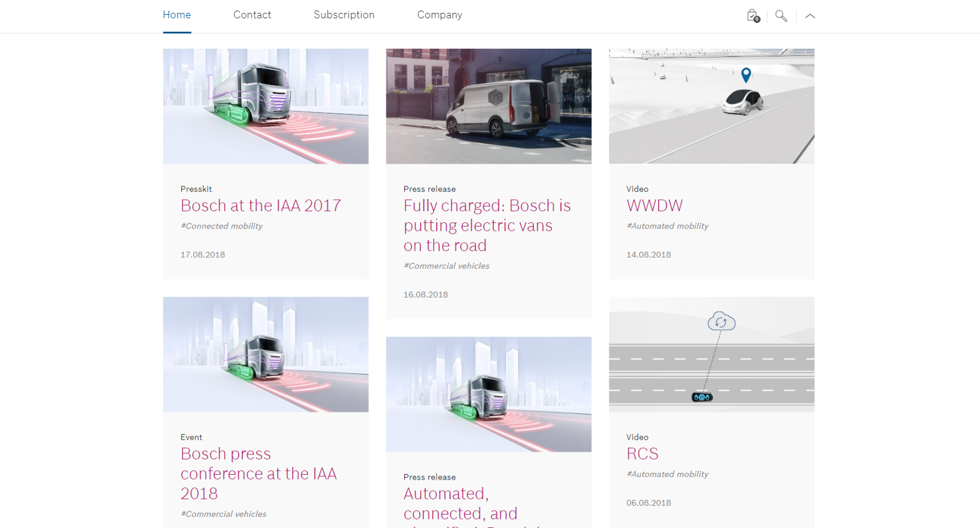Open the 'Bosch at the IAA 2017' link

pos(261,206)
